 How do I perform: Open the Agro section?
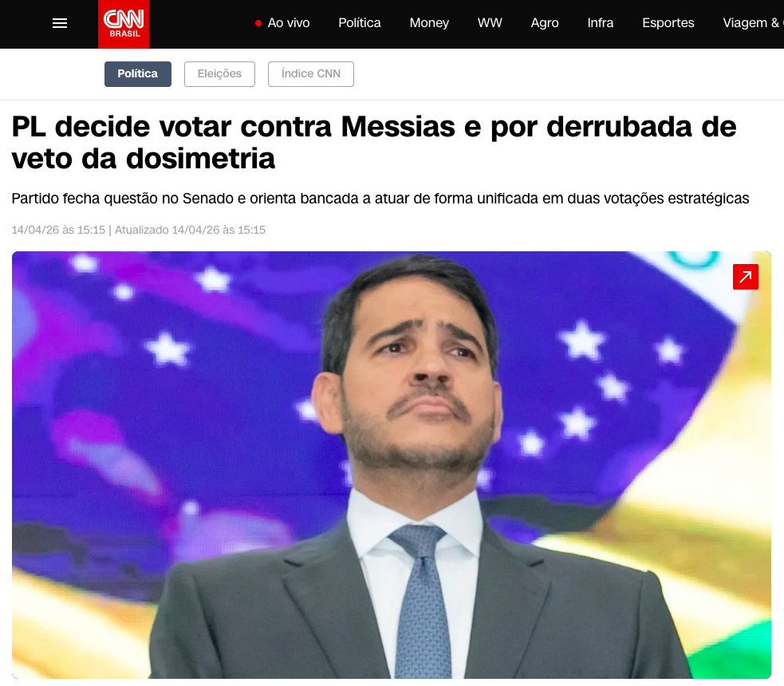pos(545,23)
